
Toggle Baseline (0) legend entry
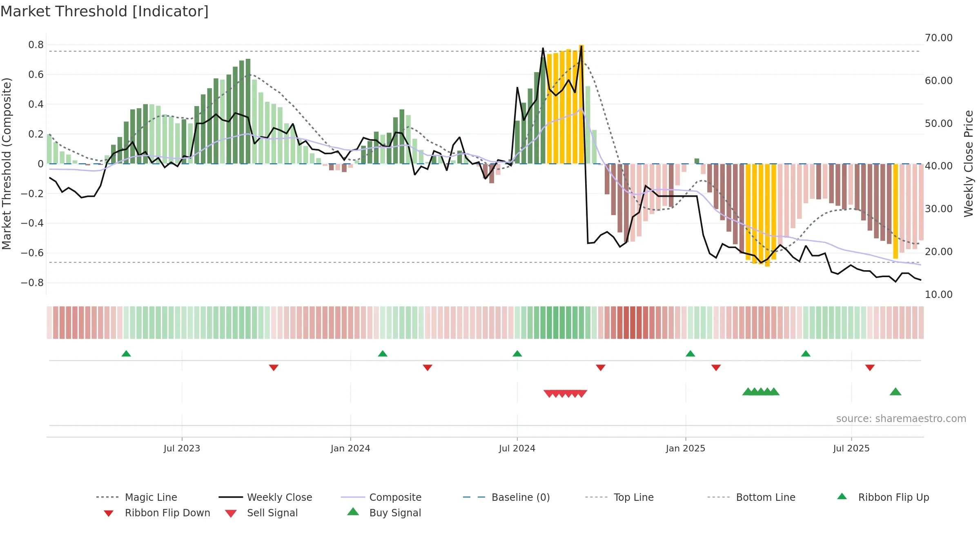point(506,497)
